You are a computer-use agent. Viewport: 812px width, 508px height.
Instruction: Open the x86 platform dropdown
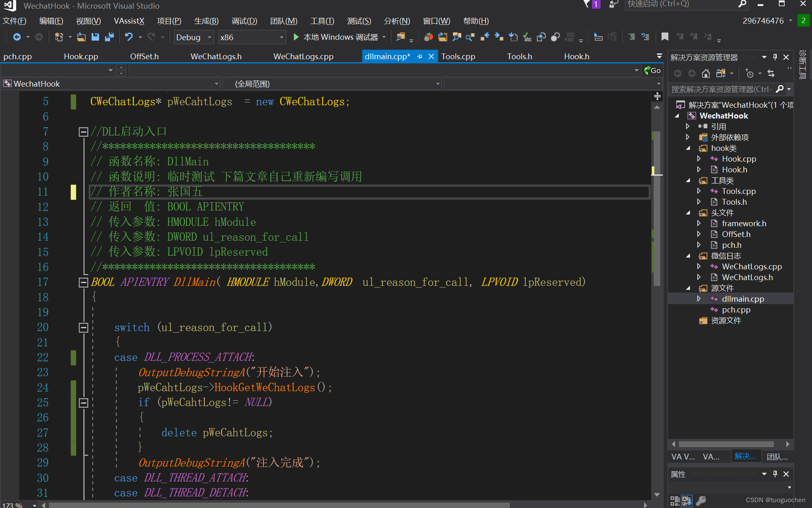pyautogui.click(x=252, y=37)
